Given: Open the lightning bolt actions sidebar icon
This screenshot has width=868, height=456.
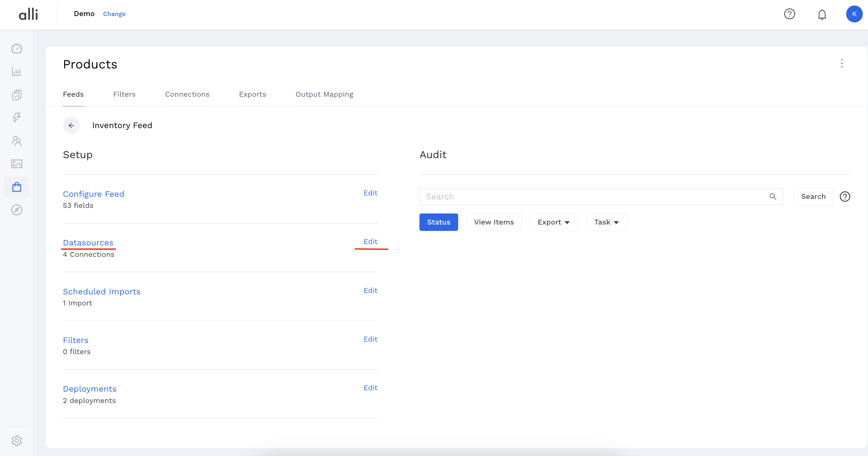Looking at the screenshot, I should (x=17, y=118).
